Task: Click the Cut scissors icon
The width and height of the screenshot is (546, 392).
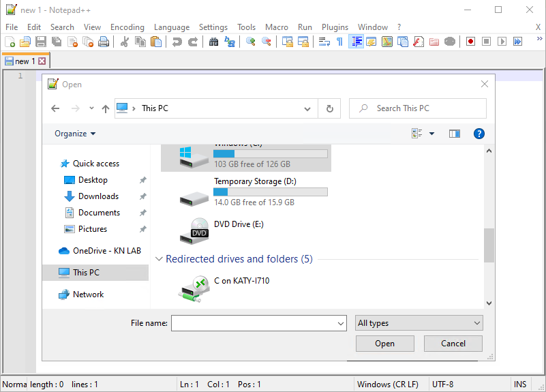Action: (124, 42)
